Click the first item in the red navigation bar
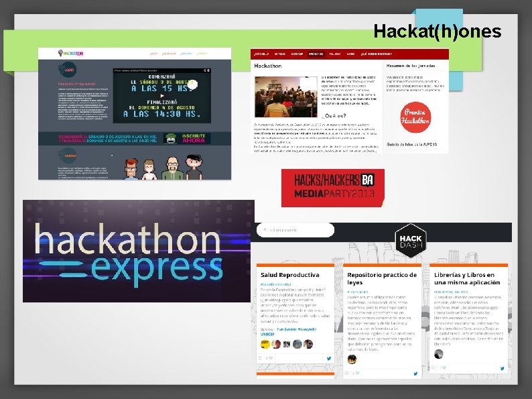The image size is (532, 399). pos(261,54)
